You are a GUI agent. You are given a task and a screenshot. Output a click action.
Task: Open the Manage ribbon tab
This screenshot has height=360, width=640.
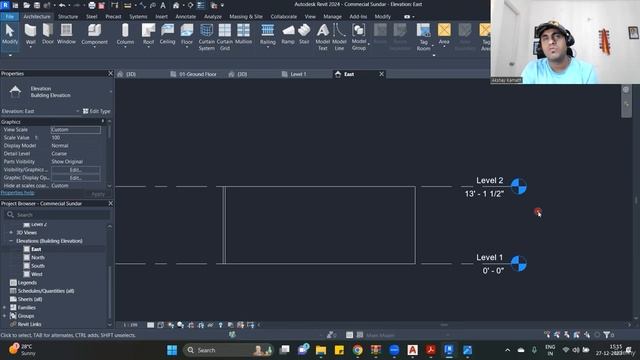pos(332,17)
